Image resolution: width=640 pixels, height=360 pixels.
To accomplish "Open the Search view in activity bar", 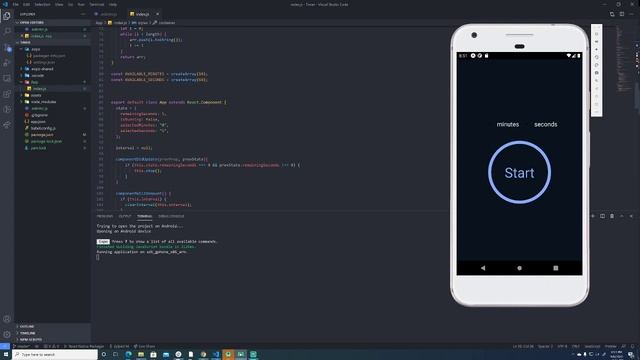I will coord(7,31).
